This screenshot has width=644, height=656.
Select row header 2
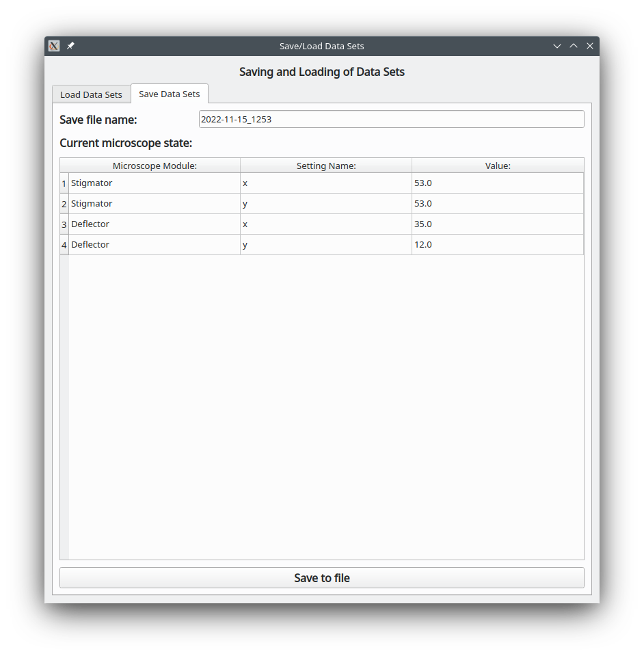point(64,204)
